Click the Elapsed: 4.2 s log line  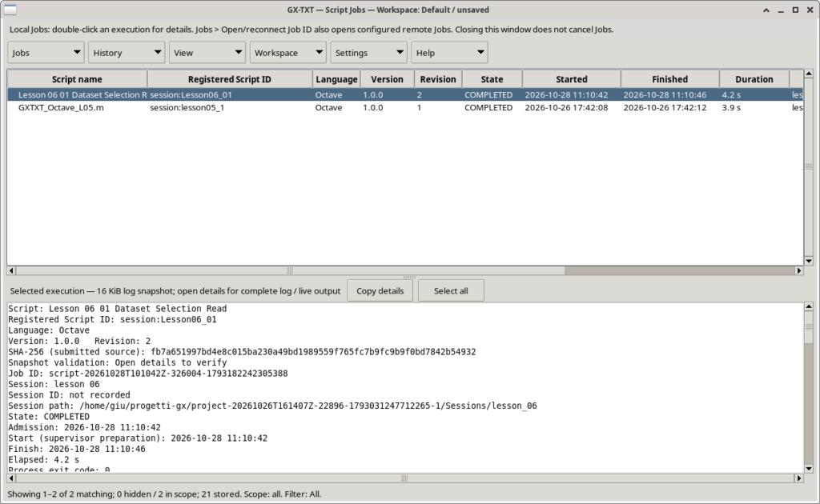(x=44, y=460)
